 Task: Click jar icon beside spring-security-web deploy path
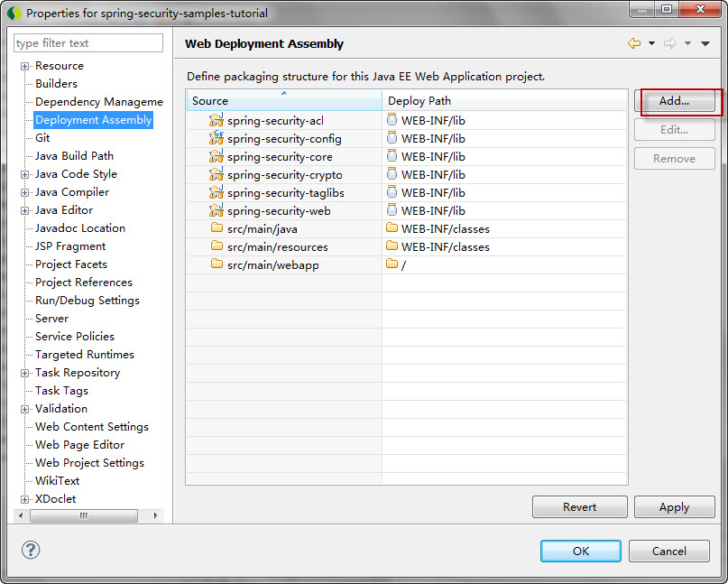coord(392,210)
